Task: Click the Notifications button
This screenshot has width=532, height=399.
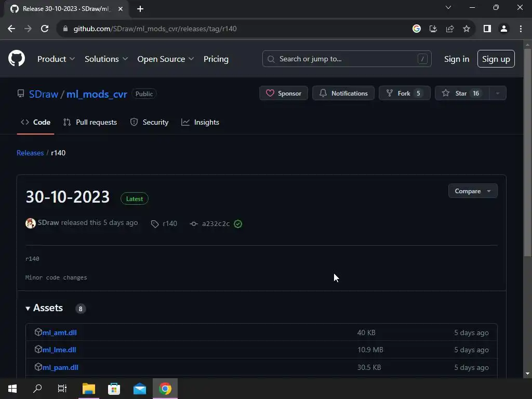Action: (x=343, y=94)
